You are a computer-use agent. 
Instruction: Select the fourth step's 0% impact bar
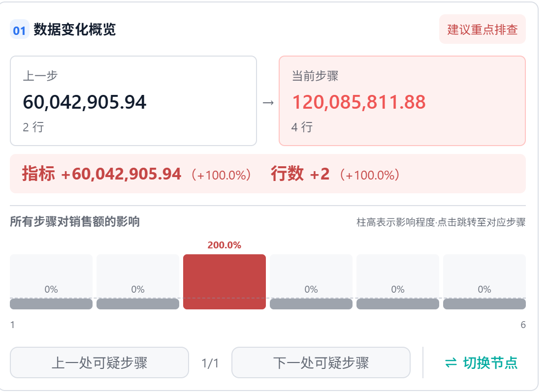click(x=311, y=282)
